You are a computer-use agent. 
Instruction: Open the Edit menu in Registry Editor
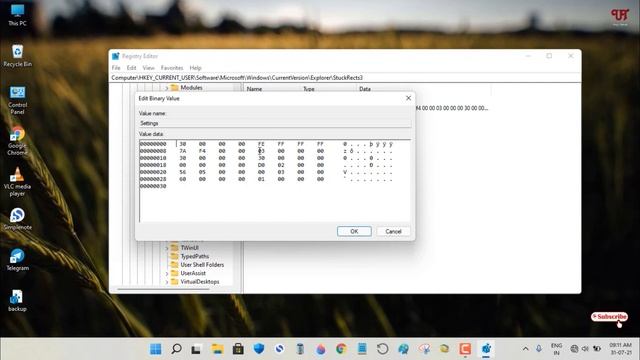click(x=131, y=68)
